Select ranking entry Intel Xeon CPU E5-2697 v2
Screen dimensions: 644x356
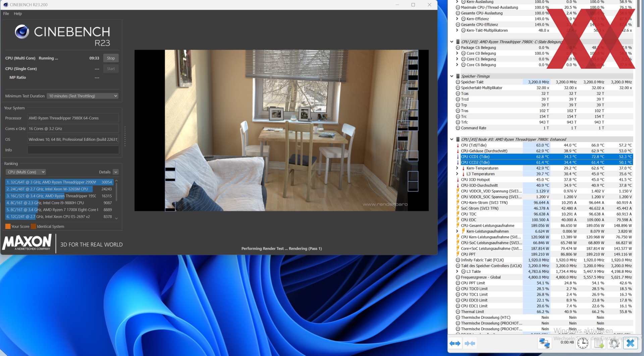point(59,217)
